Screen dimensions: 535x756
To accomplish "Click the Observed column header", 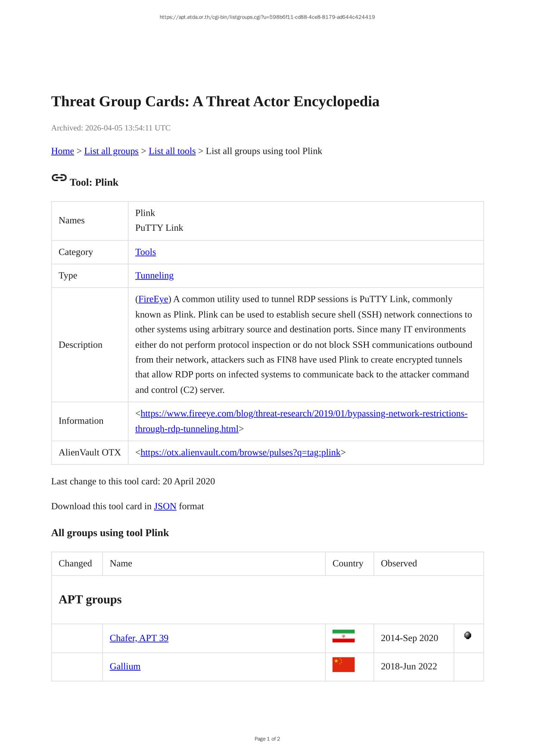I will pyautogui.click(x=398, y=564).
